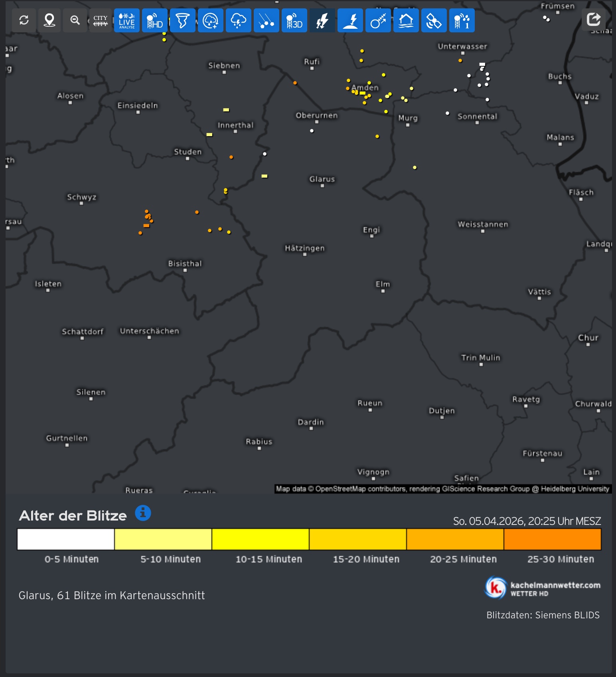Click the yellow 10-15 Minuten swatch

pos(261,539)
